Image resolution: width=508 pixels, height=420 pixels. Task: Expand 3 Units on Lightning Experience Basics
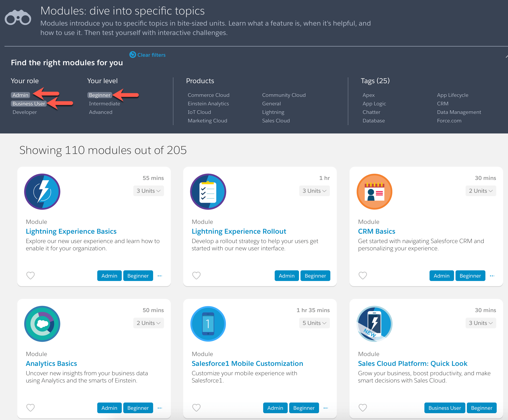tap(148, 191)
